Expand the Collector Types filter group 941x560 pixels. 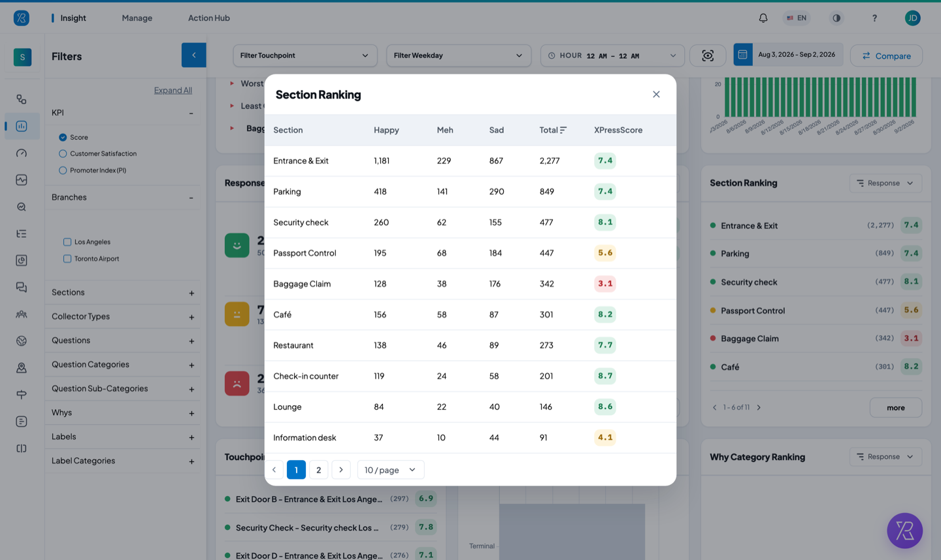click(191, 317)
